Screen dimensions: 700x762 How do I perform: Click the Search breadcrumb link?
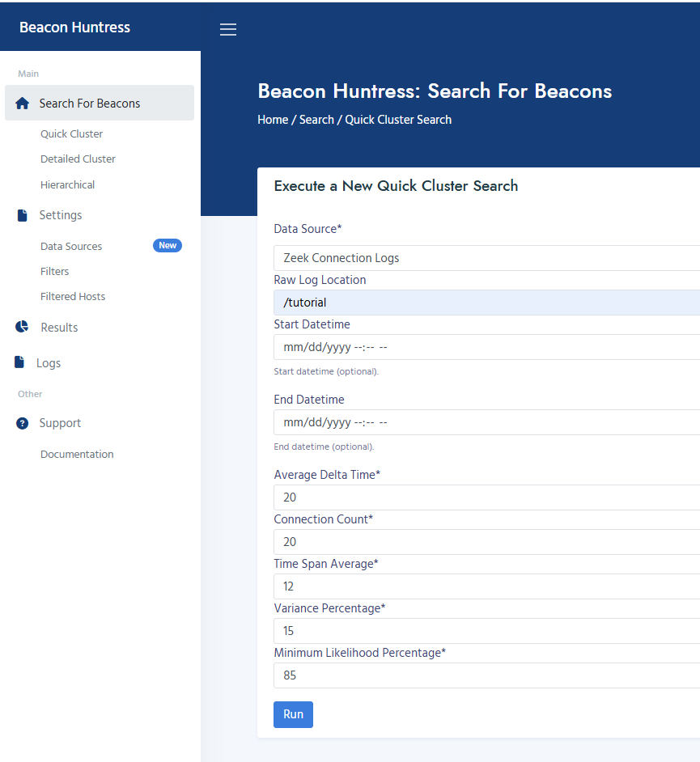point(316,120)
